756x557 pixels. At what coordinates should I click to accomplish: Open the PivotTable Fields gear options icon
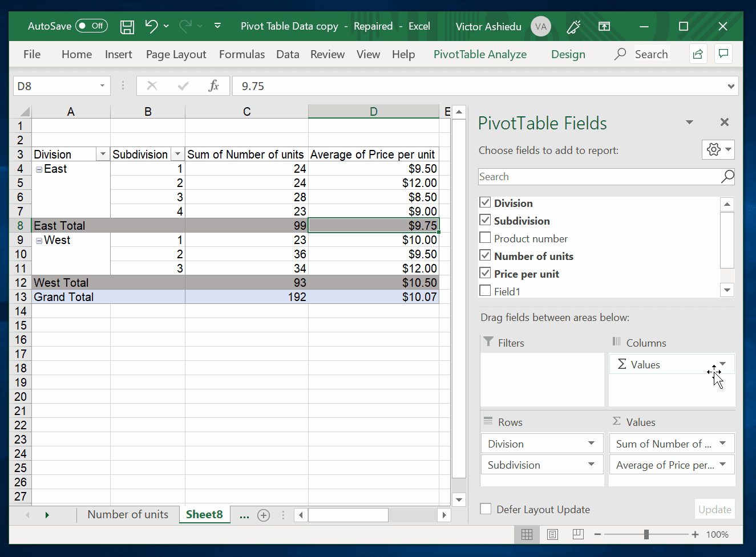[714, 149]
